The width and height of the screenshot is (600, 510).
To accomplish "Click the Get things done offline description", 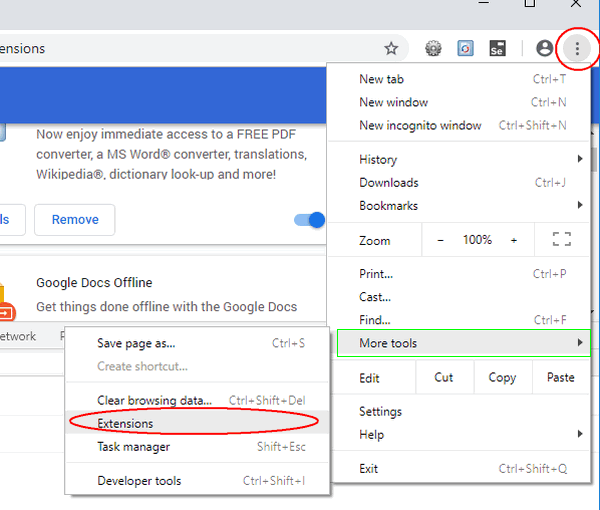I will pyautogui.click(x=166, y=306).
